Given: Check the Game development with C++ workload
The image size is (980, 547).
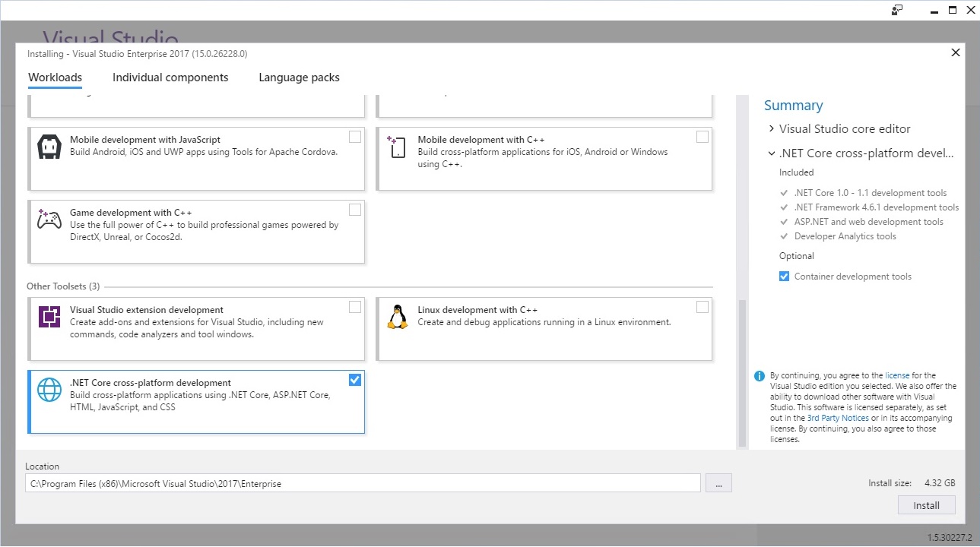Looking at the screenshot, I should pyautogui.click(x=355, y=210).
